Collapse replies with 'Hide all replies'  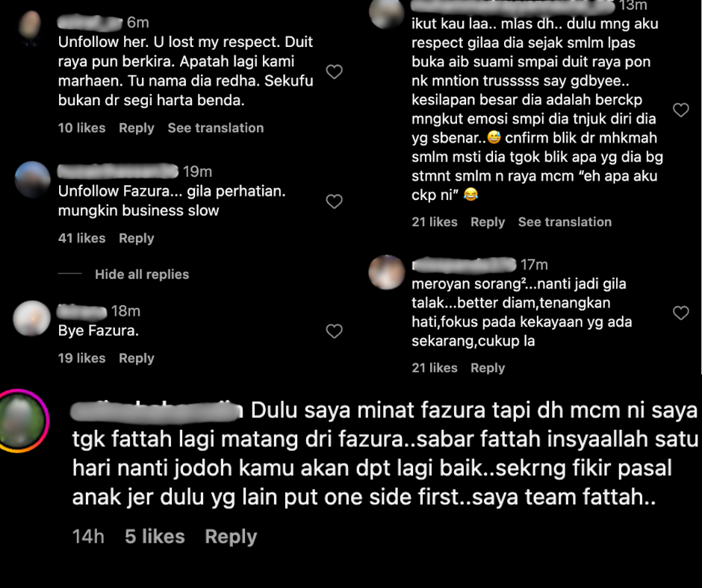(142, 275)
